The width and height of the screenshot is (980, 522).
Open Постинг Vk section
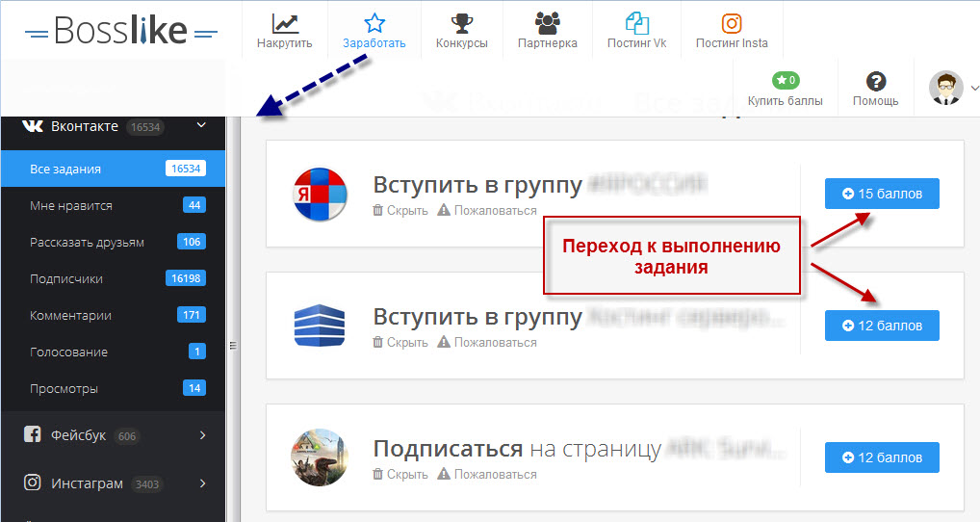pos(637,31)
